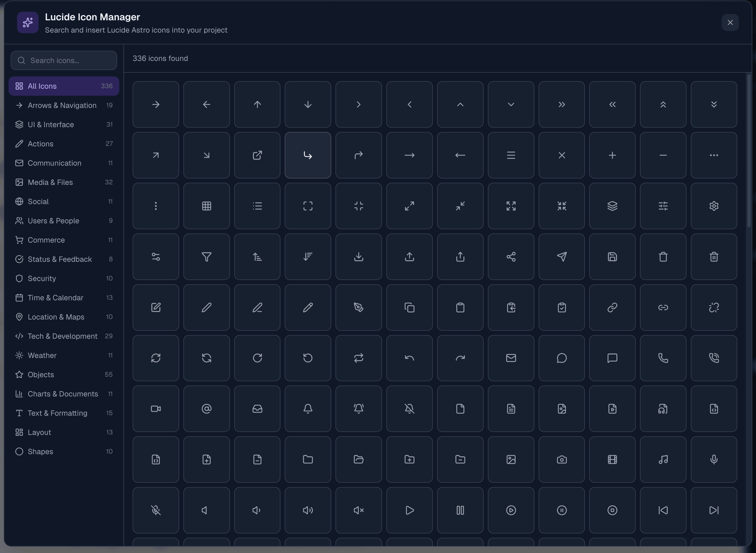The height and width of the screenshot is (553, 756).
Task: Select the phone icon
Action: pyautogui.click(x=664, y=358)
